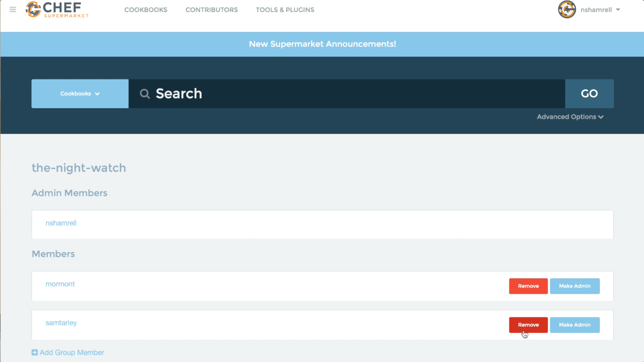Expand the nshamrell account dropdown arrow
The height and width of the screenshot is (362, 644).
pyautogui.click(x=618, y=10)
